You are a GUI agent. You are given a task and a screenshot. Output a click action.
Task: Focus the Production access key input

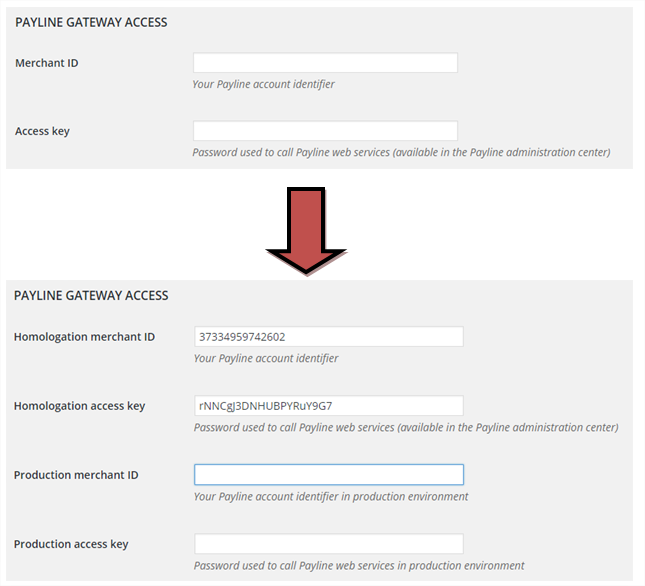(329, 544)
